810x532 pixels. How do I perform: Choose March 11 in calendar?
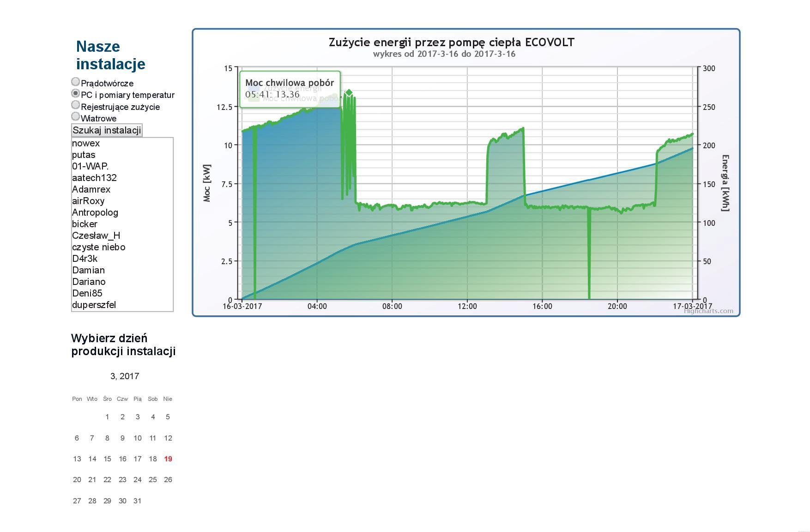pyautogui.click(x=153, y=438)
